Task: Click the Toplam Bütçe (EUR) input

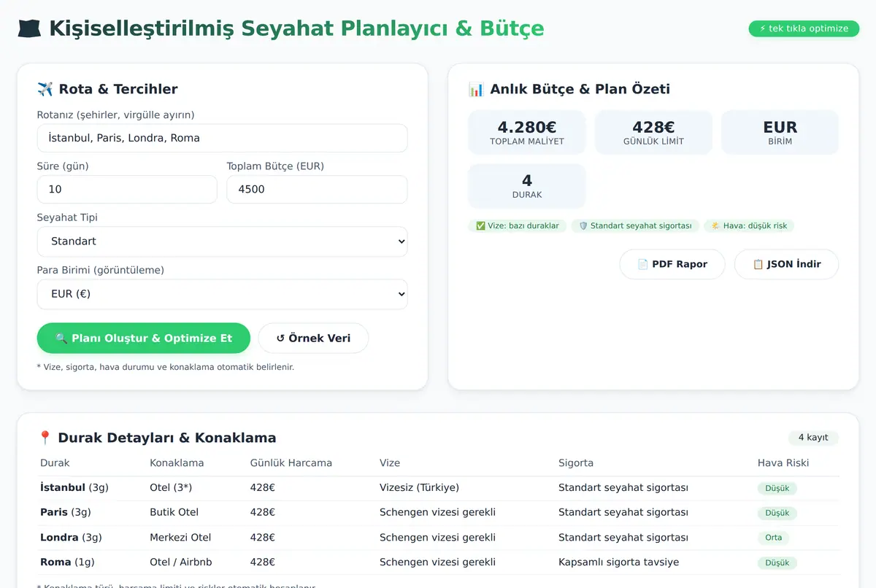Action: click(317, 189)
